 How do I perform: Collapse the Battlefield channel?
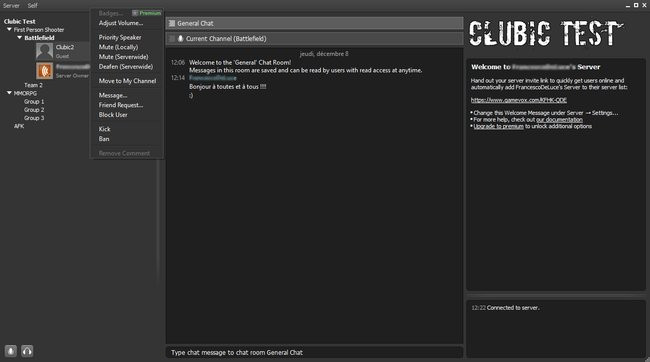19,38
